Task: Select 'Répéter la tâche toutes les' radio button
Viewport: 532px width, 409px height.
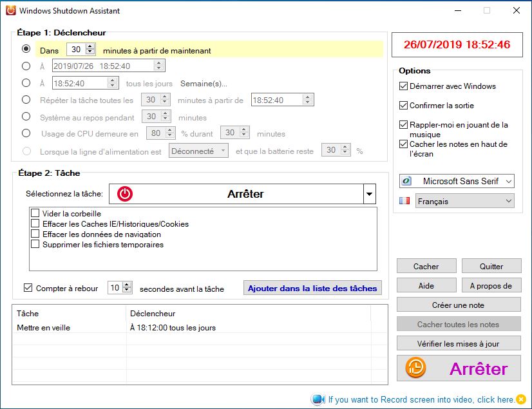Action: click(26, 100)
